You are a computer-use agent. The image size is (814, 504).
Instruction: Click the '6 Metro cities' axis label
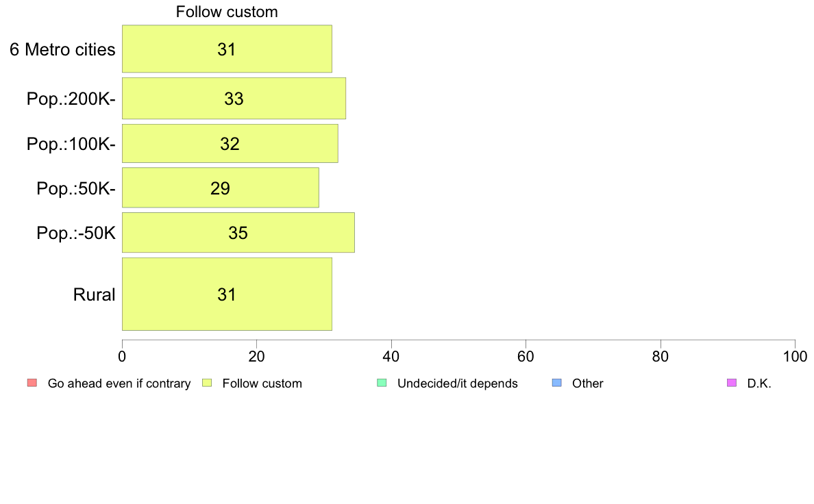tap(62, 49)
